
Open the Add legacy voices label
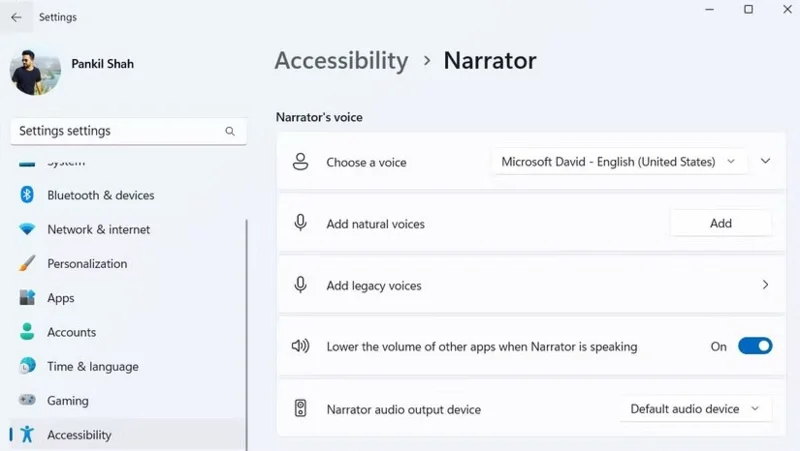click(x=374, y=286)
